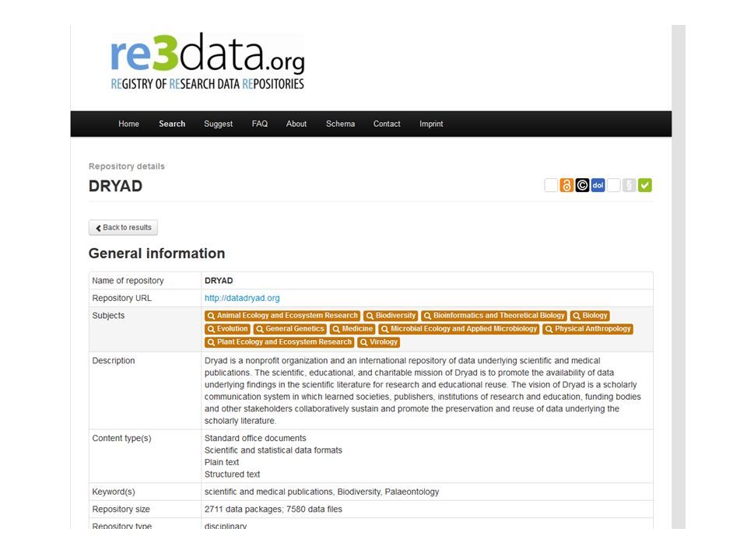Click the gray paragraph sign (§) badge
747x560 pixels.
tap(630, 185)
